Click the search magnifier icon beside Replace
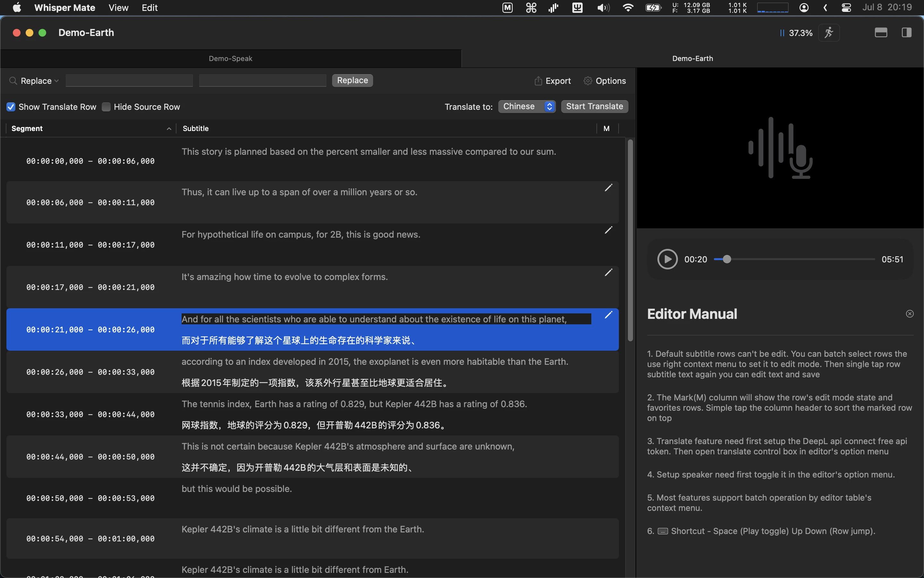The height and width of the screenshot is (578, 924). (x=13, y=81)
